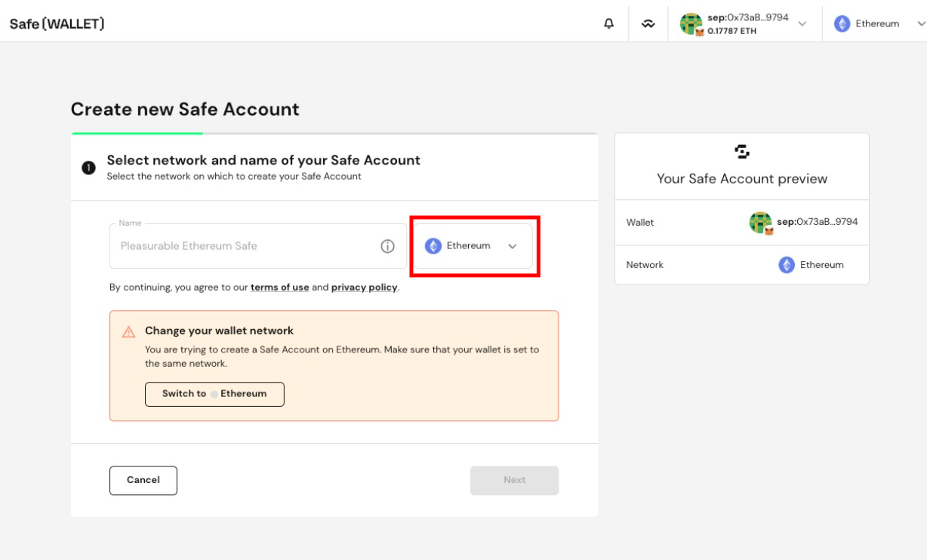Click the Cancel button

[143, 480]
